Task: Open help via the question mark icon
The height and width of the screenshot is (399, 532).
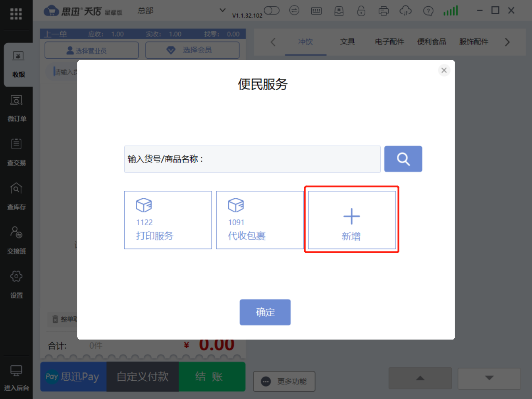Action: (x=428, y=11)
